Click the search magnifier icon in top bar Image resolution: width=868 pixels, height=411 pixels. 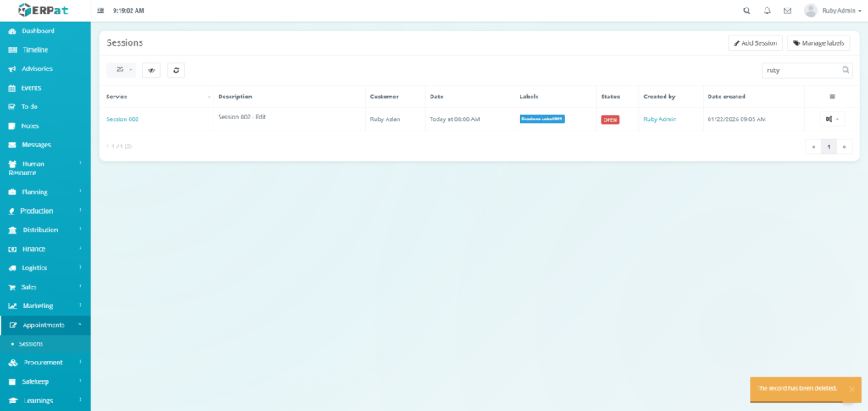click(x=747, y=11)
